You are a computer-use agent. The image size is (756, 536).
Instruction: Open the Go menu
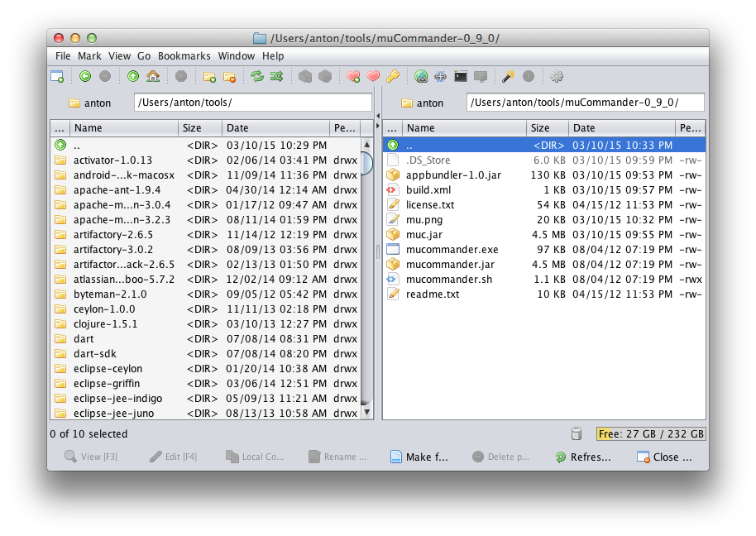coord(144,56)
